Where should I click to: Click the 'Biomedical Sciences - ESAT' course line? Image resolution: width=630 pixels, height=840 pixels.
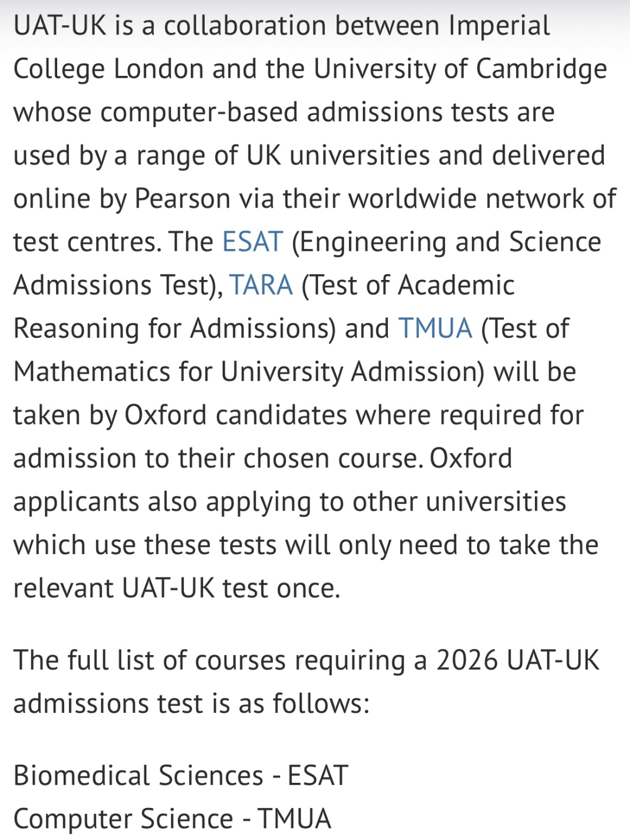tap(181, 776)
